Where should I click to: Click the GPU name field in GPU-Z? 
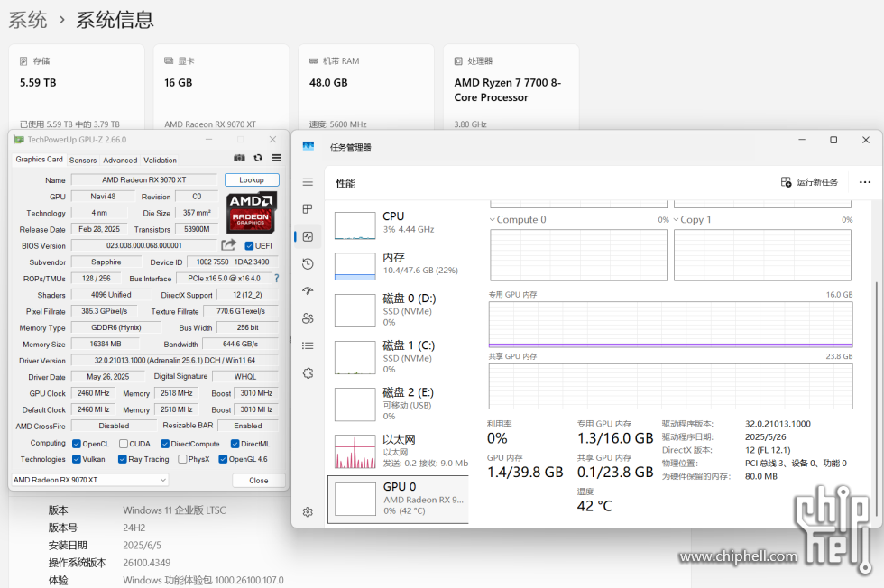point(143,179)
